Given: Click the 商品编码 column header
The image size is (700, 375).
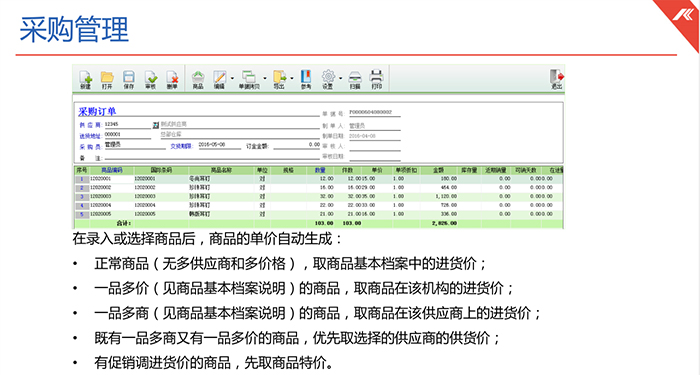Looking at the screenshot, I should coord(111,170).
